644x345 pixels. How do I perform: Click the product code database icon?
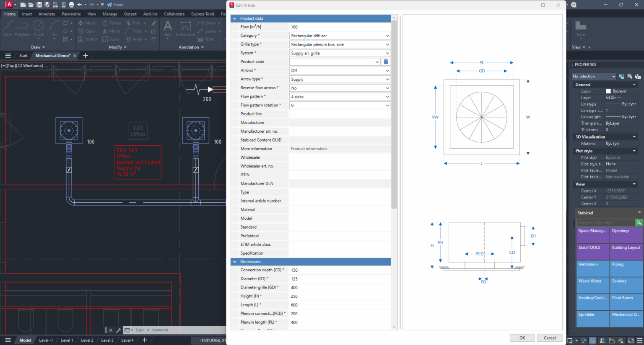[386, 62]
